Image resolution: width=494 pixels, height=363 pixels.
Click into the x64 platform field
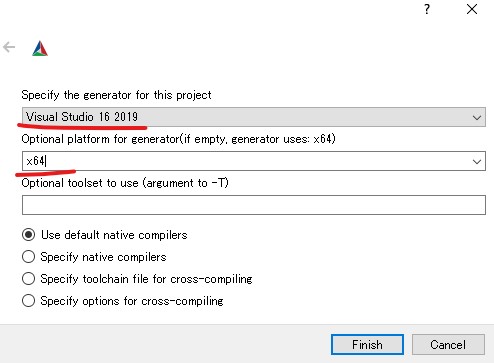245,161
